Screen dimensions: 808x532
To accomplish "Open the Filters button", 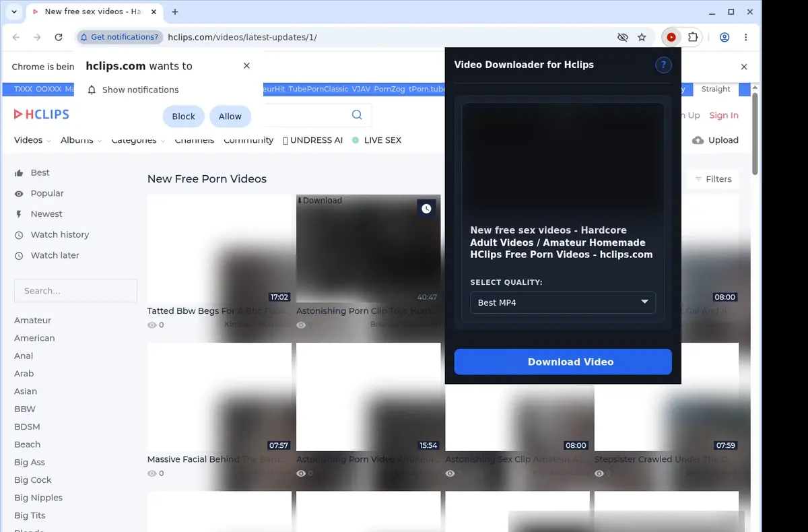I will coord(713,179).
